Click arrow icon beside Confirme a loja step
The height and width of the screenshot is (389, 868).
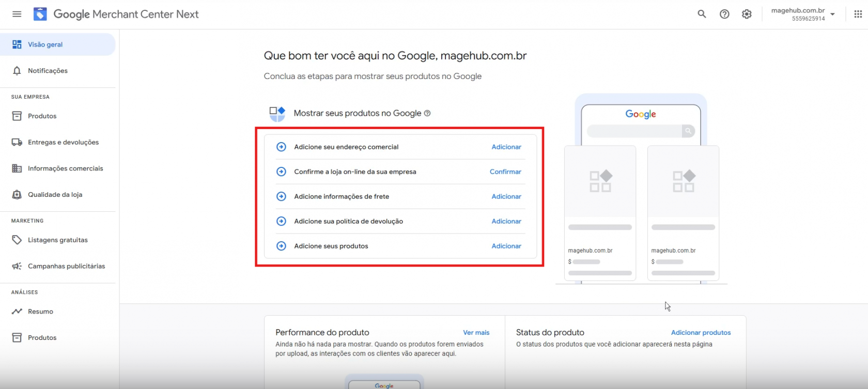click(281, 172)
